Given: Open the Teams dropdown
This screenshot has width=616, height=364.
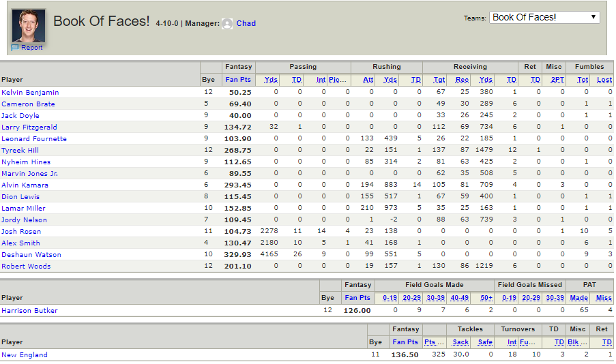Looking at the screenshot, I should pyautogui.click(x=544, y=17).
